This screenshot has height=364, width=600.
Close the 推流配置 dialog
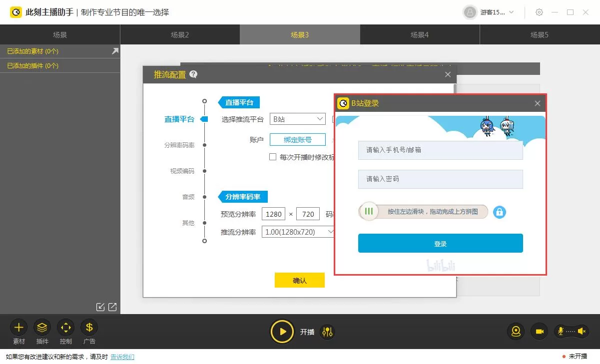point(448,74)
